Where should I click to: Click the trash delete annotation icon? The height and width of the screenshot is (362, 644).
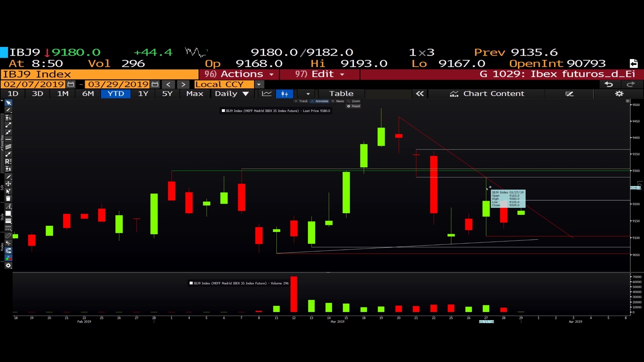(x=8, y=199)
